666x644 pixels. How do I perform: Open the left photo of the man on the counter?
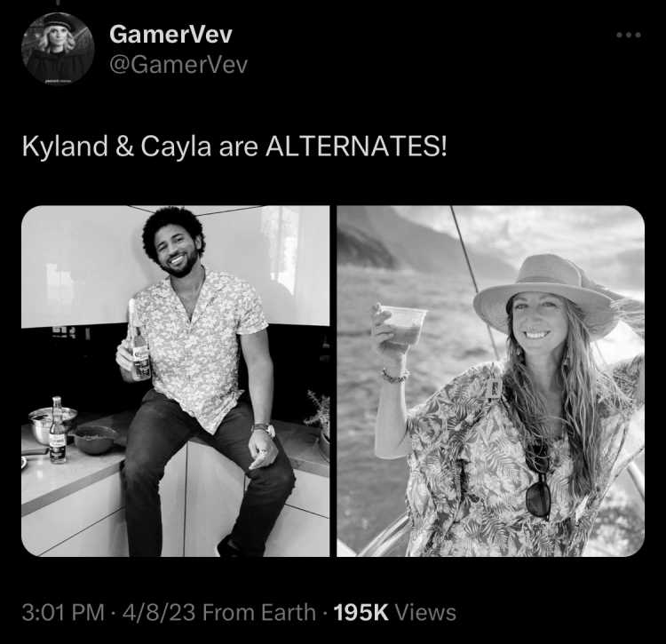point(176,381)
